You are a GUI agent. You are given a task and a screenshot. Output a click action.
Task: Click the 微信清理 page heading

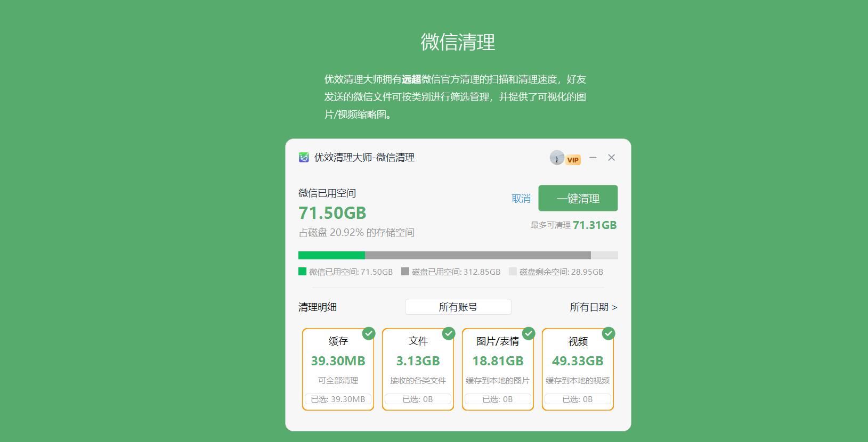point(458,42)
